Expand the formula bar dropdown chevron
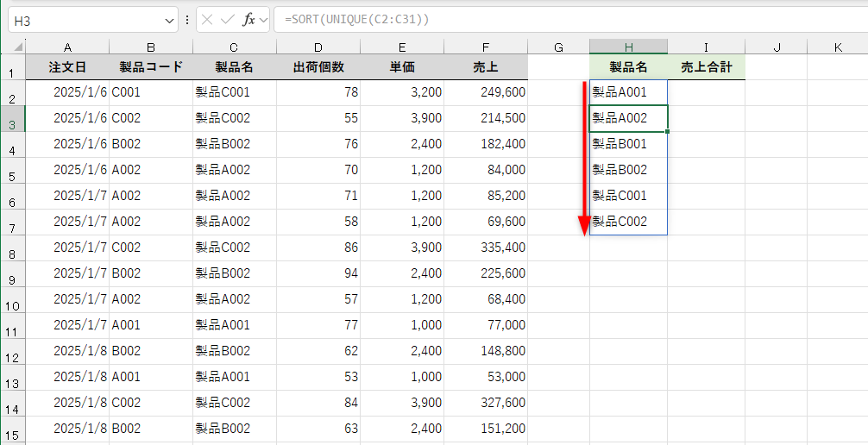This screenshot has height=445, width=868. coord(263,21)
